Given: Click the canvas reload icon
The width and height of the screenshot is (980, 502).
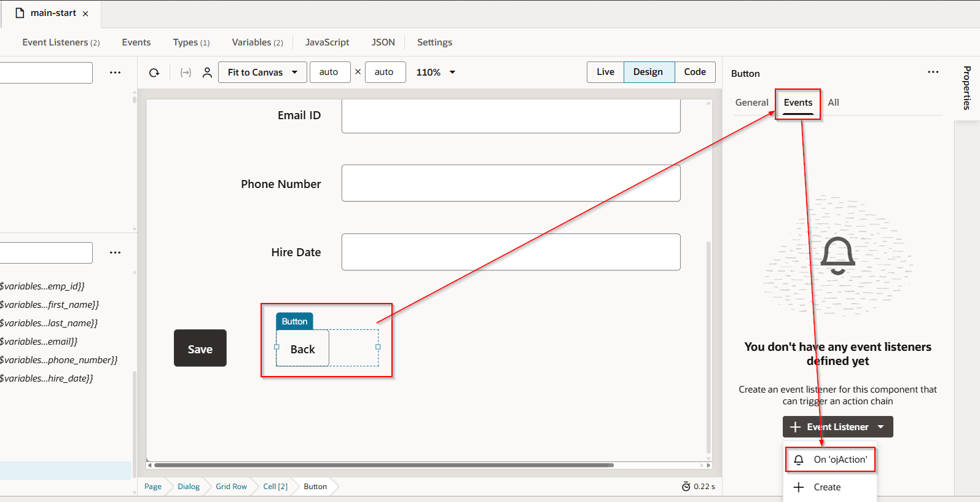Looking at the screenshot, I should pyautogui.click(x=154, y=73).
